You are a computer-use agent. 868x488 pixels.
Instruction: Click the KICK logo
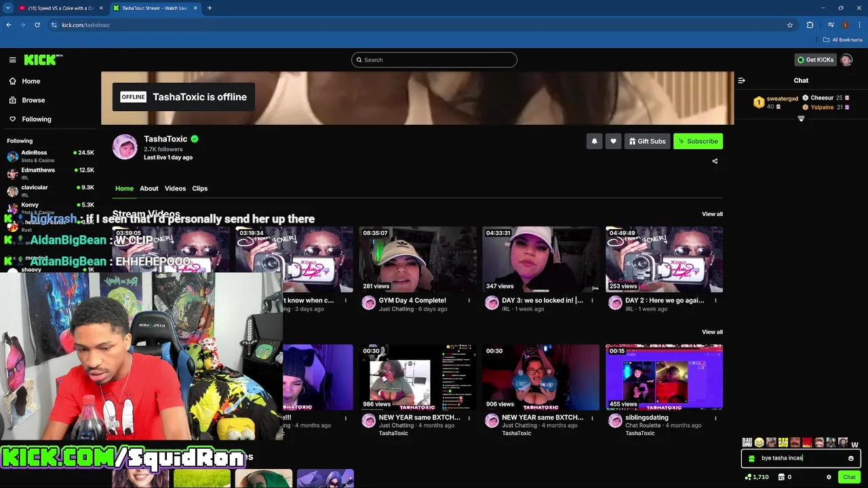43,60
